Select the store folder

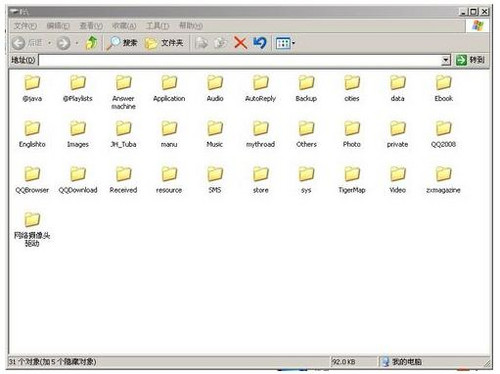coord(260,180)
